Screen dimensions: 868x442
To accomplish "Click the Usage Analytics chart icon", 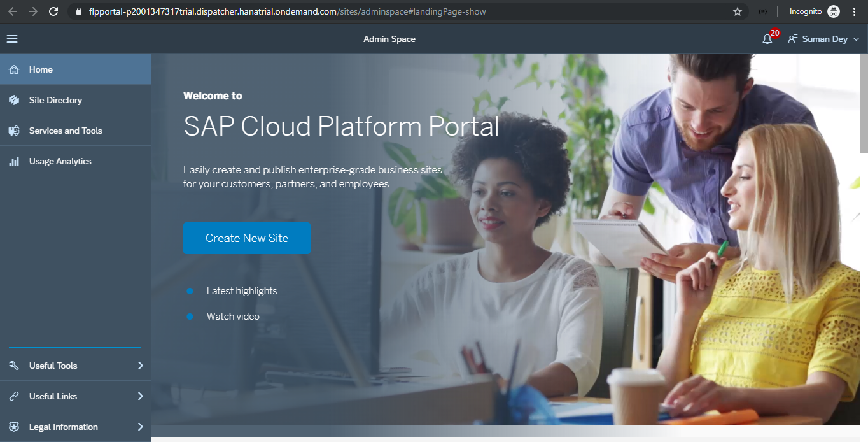I will [x=14, y=161].
